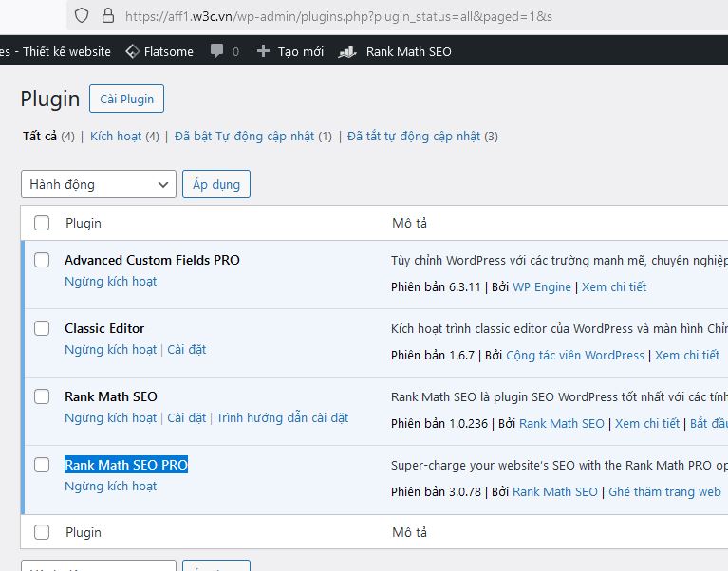Screen dimensions: 728x571
Task: Open Xem chi tiết for Classic Editor
Action: coord(687,356)
